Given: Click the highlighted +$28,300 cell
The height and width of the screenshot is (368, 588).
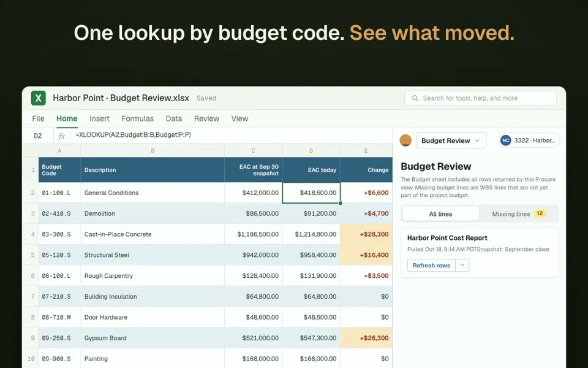Looking at the screenshot, I should point(366,234).
